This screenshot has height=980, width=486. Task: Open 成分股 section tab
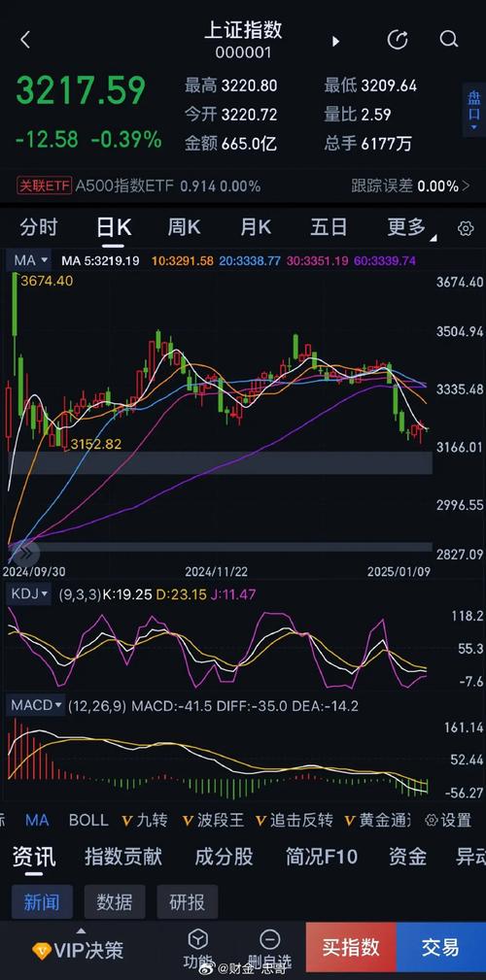pyautogui.click(x=224, y=857)
